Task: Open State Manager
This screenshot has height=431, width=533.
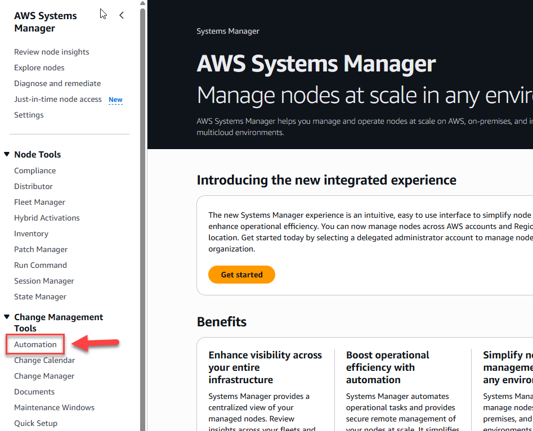Action: (40, 297)
